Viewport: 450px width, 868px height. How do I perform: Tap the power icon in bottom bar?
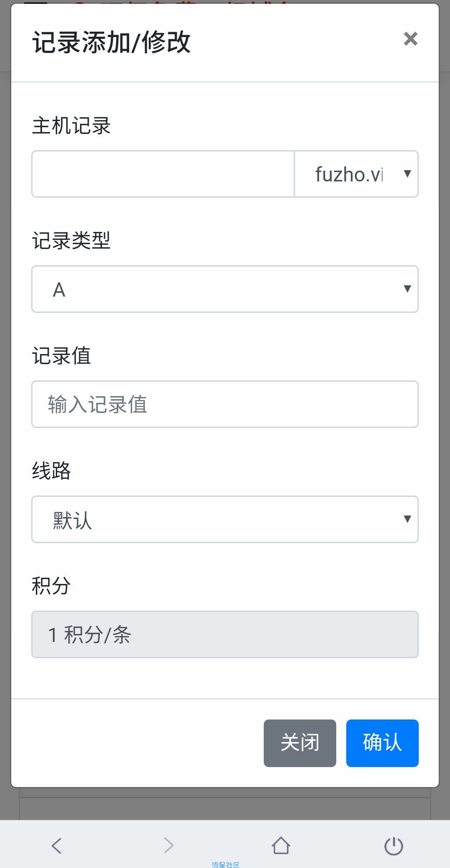(393, 845)
